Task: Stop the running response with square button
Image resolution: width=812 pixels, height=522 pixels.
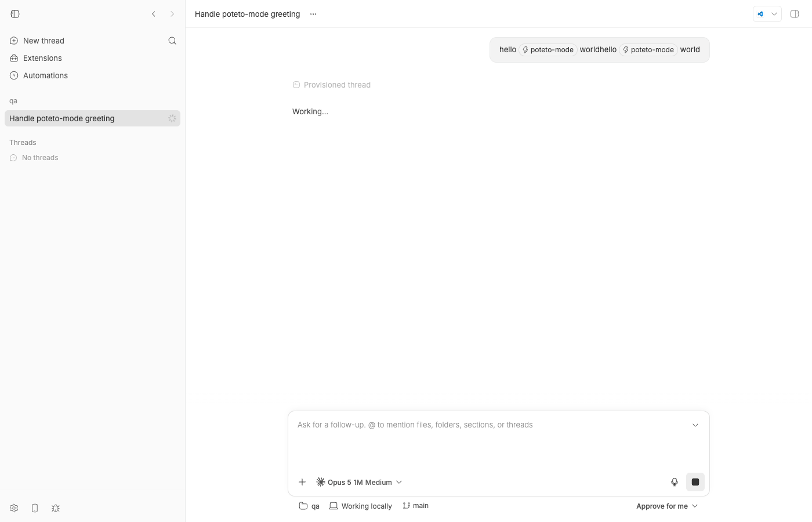Action: coord(695,482)
